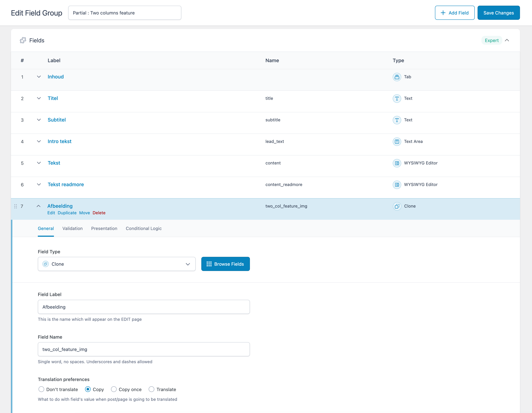Click Duplicate under Afbeelding

click(67, 213)
